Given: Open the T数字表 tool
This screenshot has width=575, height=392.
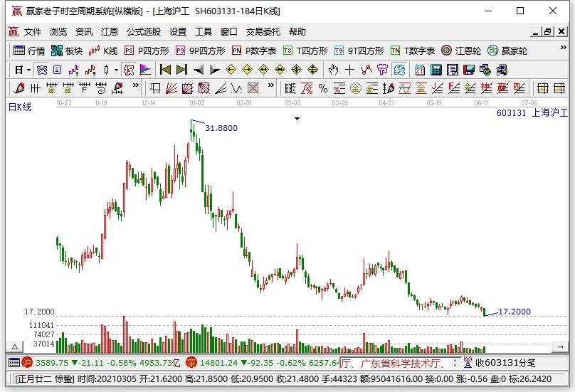Looking at the screenshot, I should (x=413, y=51).
